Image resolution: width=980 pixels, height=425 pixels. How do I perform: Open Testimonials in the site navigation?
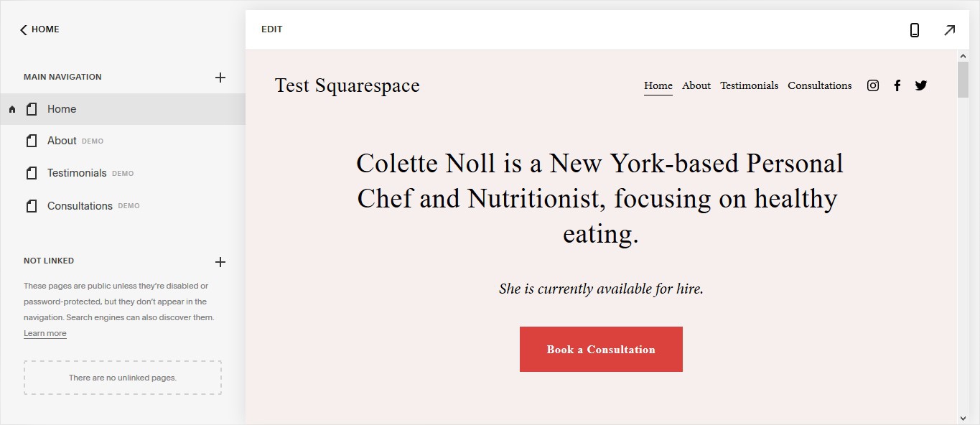(750, 85)
